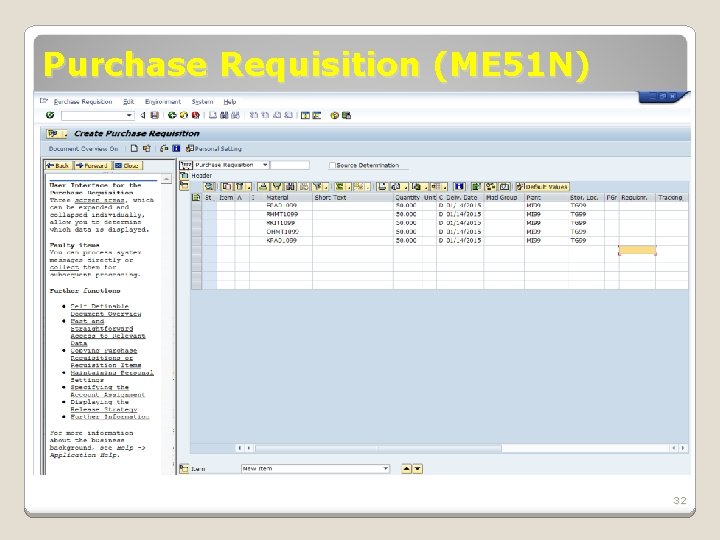This screenshot has width=720, height=540.
Task: Open the dropdown arrow beside the Set Filter icon
Action: [x=326, y=187]
